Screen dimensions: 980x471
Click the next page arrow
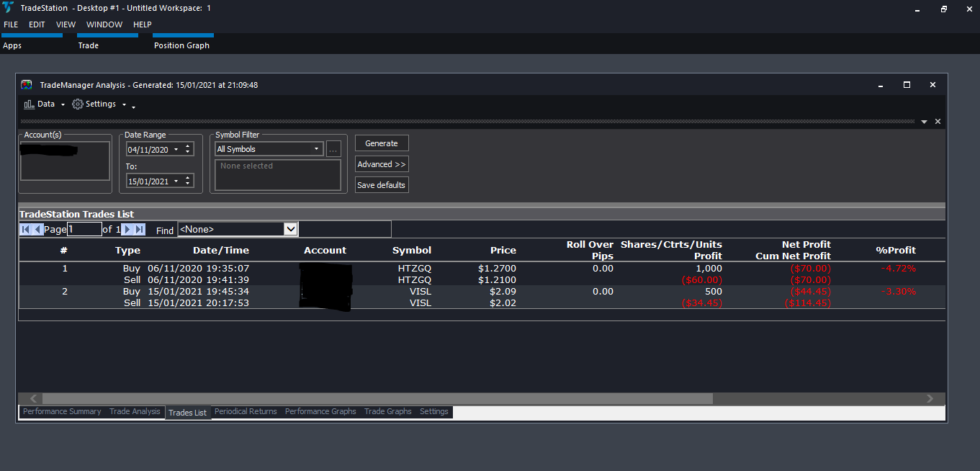point(127,230)
